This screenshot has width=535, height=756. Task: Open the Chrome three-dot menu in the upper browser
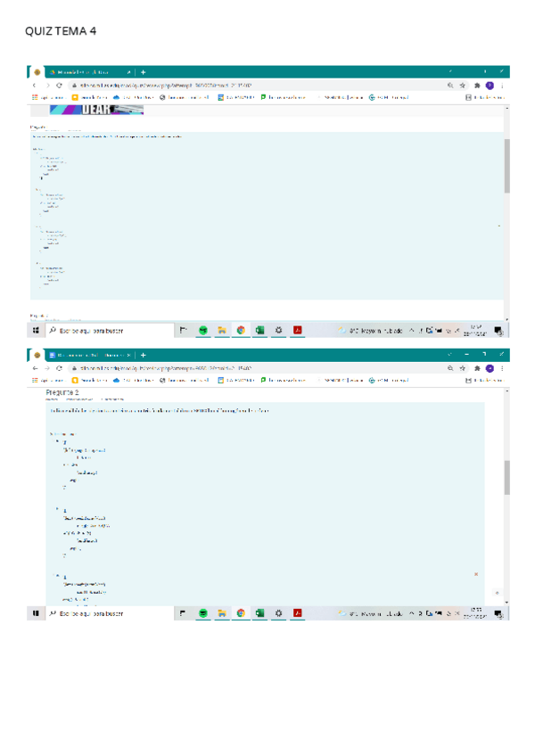click(502, 86)
